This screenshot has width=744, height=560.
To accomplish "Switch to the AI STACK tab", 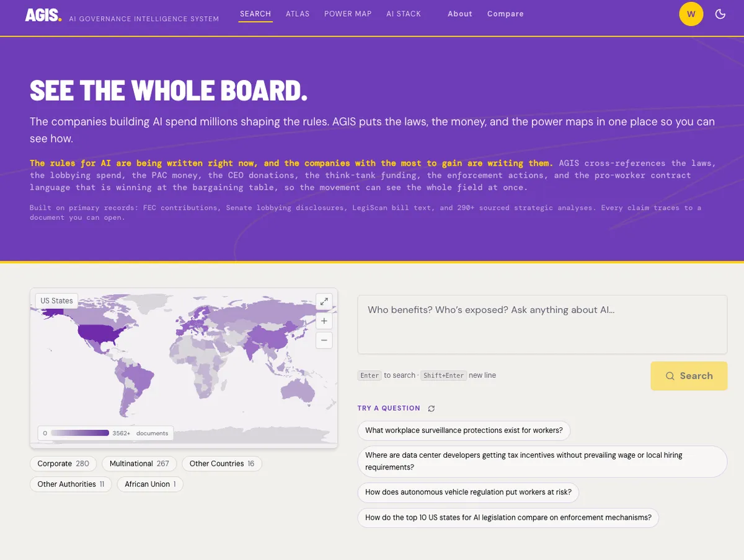I will click(404, 14).
